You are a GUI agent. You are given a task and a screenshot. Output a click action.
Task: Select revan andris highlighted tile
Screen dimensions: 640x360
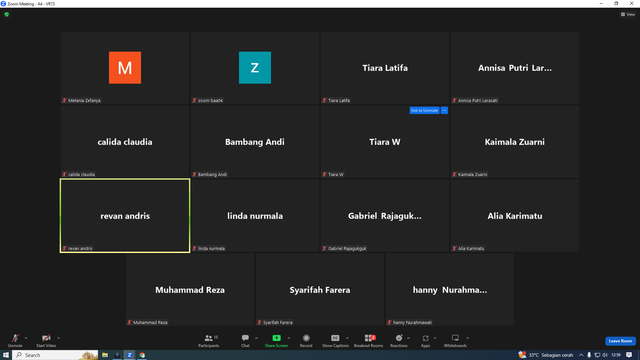125,216
